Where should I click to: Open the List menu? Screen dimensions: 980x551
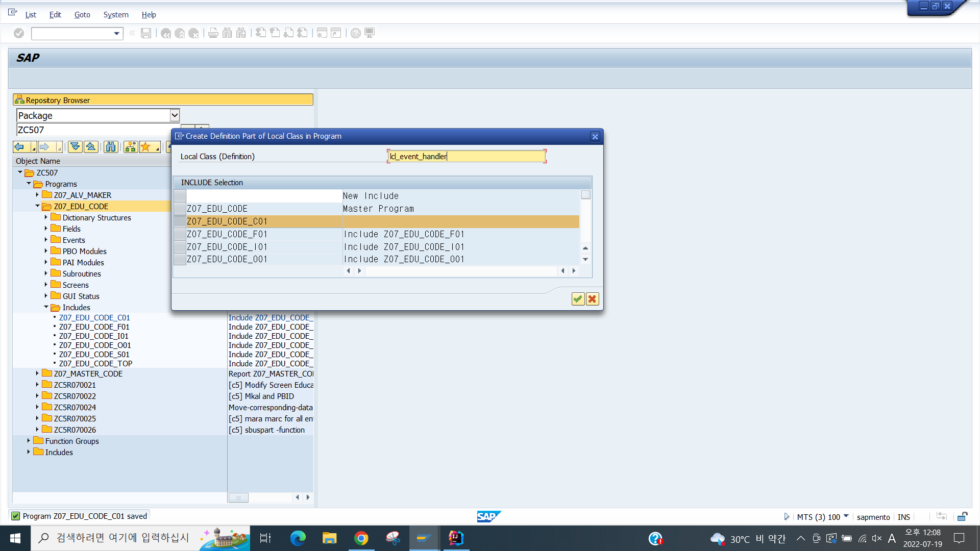click(x=31, y=15)
